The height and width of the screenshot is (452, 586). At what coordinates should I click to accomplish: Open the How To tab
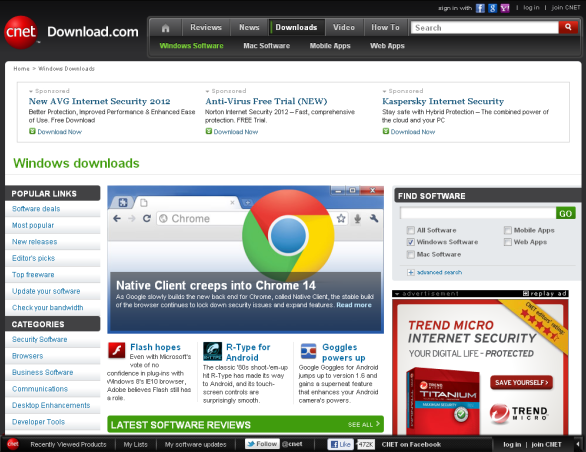pos(385,28)
